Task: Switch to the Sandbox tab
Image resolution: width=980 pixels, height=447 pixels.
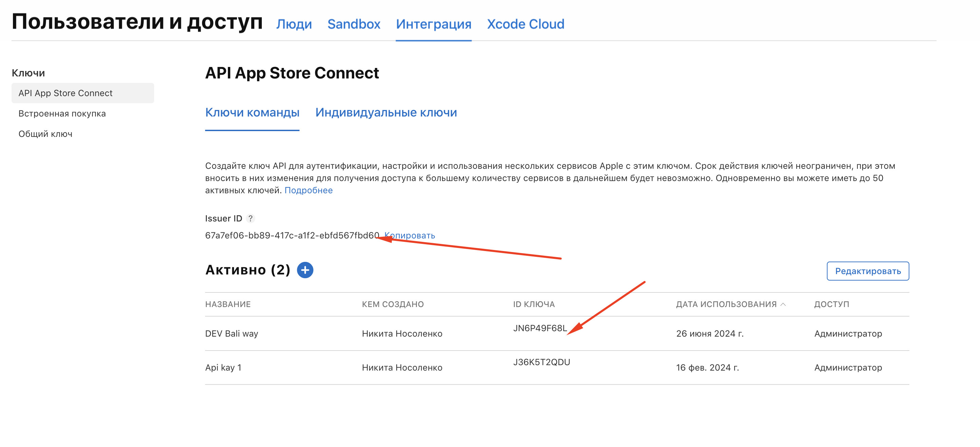Action: (354, 24)
